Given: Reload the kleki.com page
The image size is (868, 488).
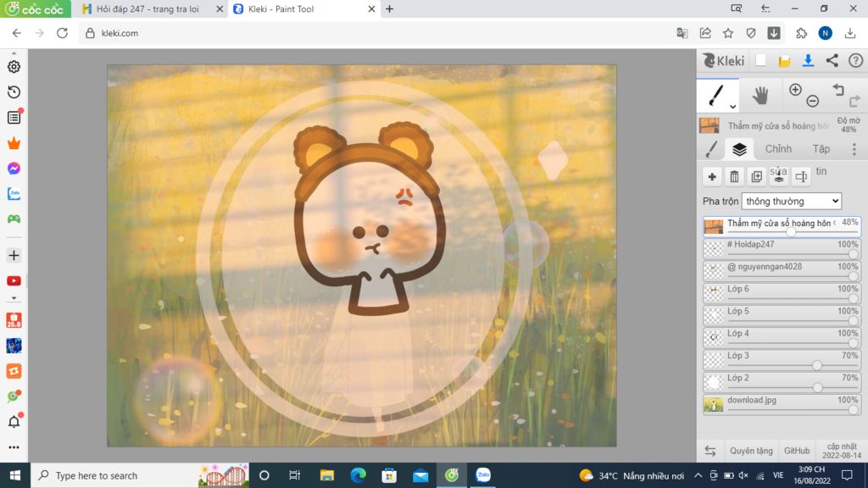Looking at the screenshot, I should [62, 33].
